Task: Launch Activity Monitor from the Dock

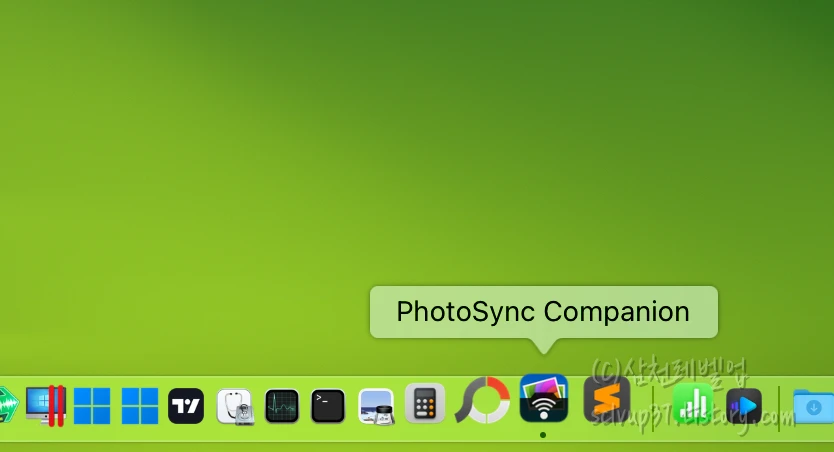Action: pos(281,406)
